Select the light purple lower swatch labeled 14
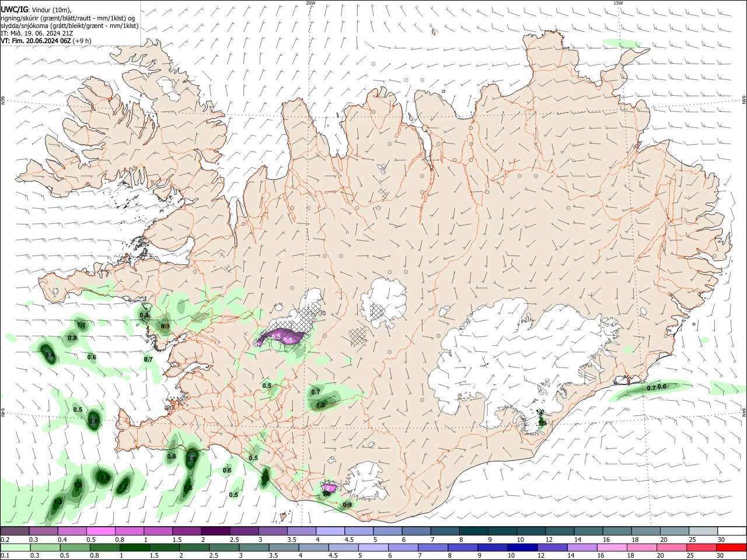747x560 pixels. [x=582, y=547]
